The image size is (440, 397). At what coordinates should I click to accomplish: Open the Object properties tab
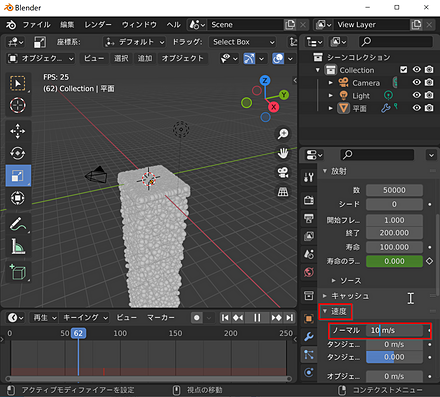pyautogui.click(x=309, y=319)
